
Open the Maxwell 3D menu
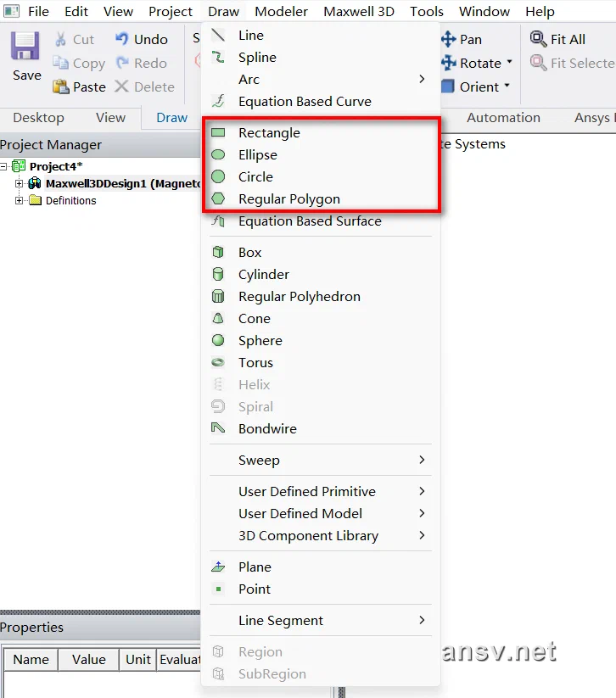coord(359,11)
